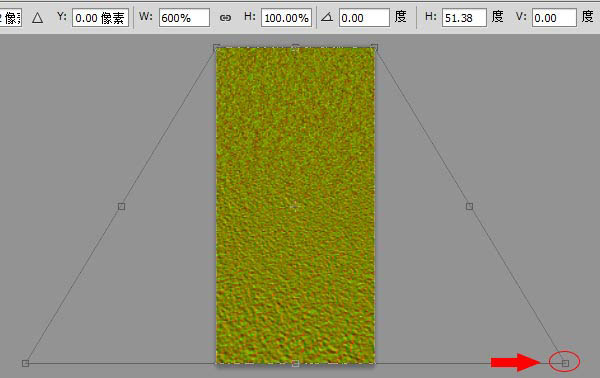This screenshot has height=378, width=600.
Task: Click the bottom-left transform handle
Action: point(25,363)
